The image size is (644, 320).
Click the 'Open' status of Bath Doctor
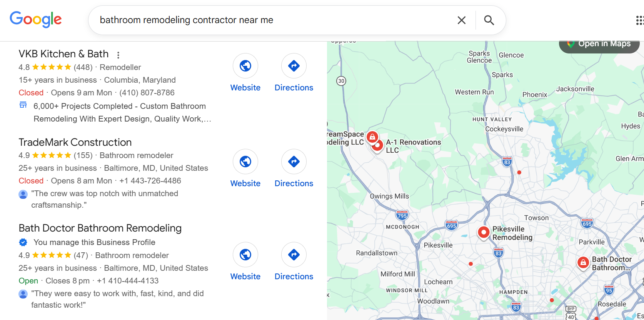(28, 281)
